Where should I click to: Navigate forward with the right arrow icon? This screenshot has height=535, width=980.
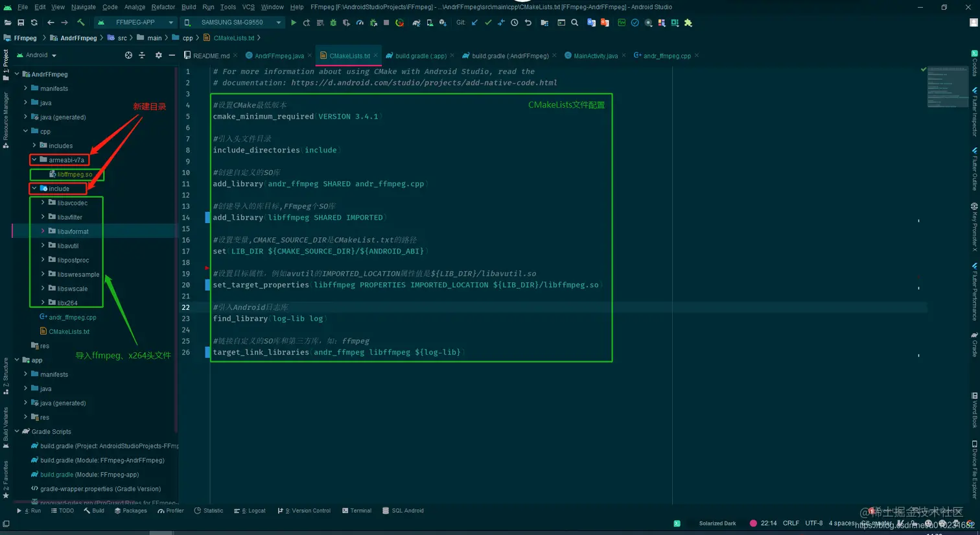click(x=64, y=23)
